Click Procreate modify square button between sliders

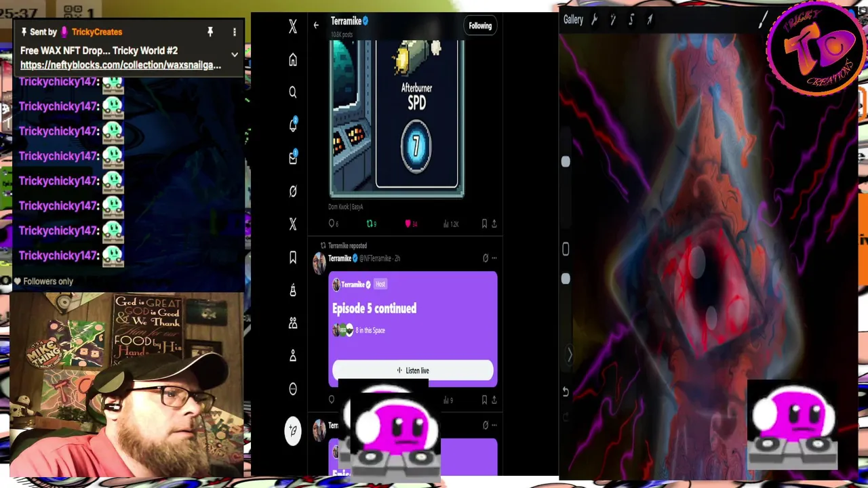click(x=566, y=249)
